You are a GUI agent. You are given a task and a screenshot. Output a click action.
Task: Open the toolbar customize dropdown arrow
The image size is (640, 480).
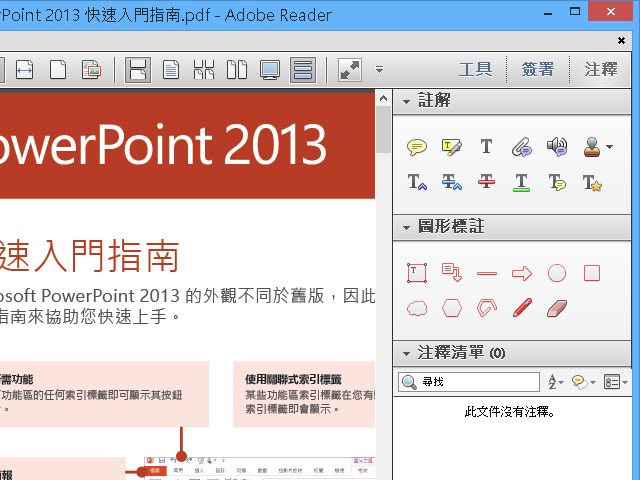(380, 69)
